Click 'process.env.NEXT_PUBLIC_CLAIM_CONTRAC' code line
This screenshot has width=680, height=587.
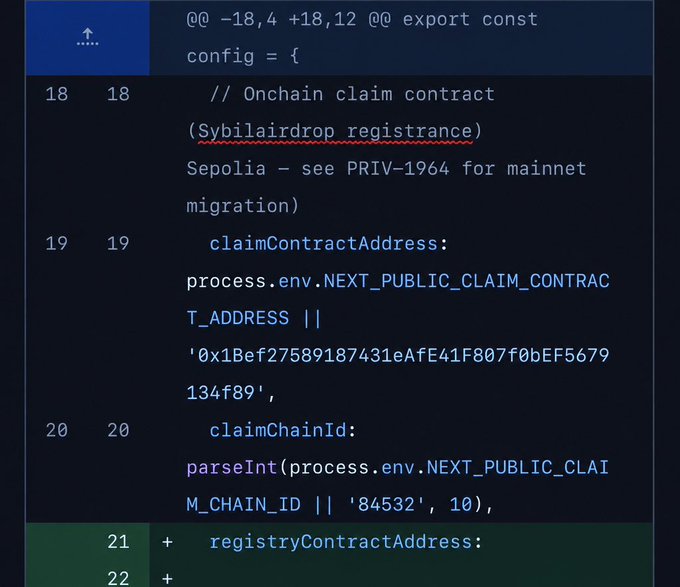[x=398, y=281]
